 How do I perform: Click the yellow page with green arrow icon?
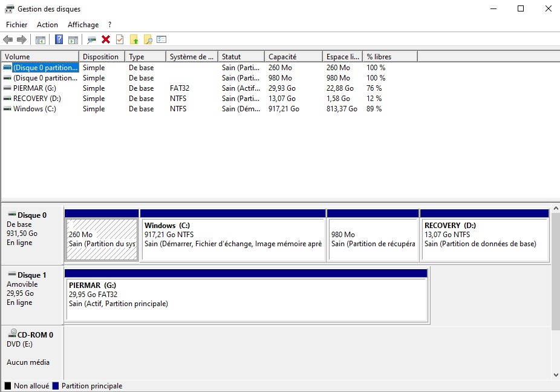point(134,39)
